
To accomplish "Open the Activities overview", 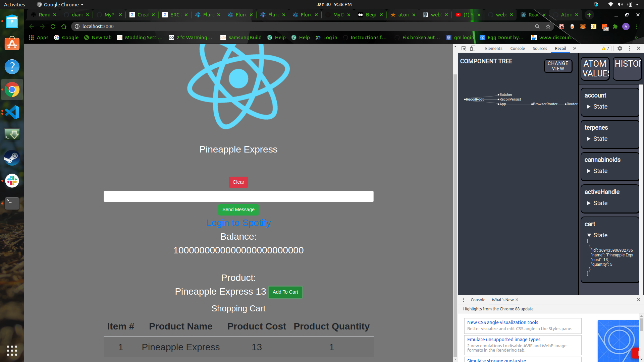I will (x=14, y=4).
